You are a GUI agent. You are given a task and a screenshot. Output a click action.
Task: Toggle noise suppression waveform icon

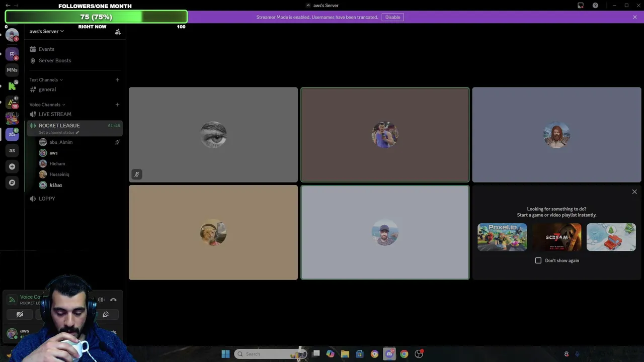click(x=101, y=300)
